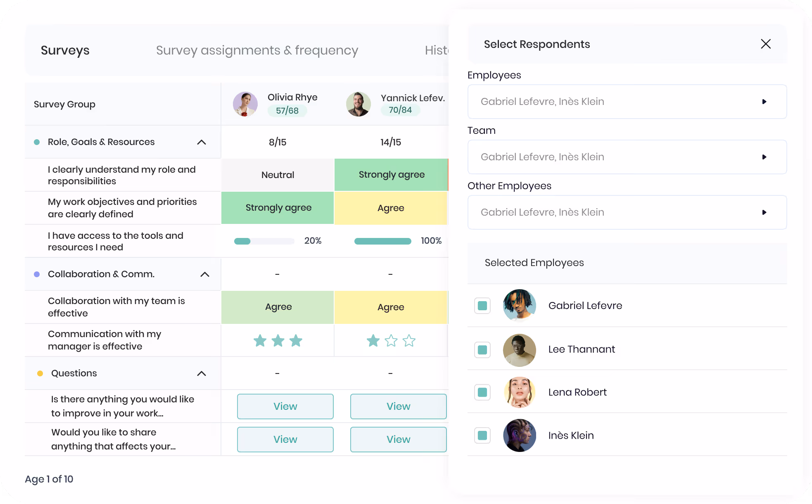The image size is (812, 504).
Task: Click the Survey Group header
Action: click(x=64, y=104)
